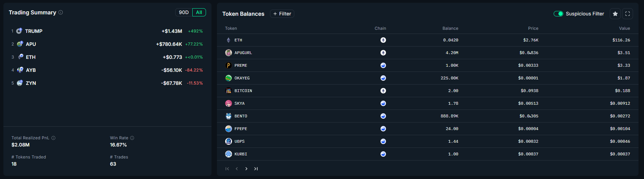The height and width of the screenshot is (179, 644).
Task: Go to the first page of balances
Action: [x=227, y=169]
